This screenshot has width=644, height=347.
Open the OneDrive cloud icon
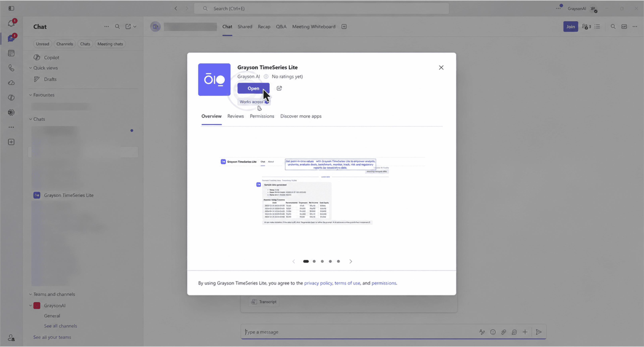click(x=11, y=83)
